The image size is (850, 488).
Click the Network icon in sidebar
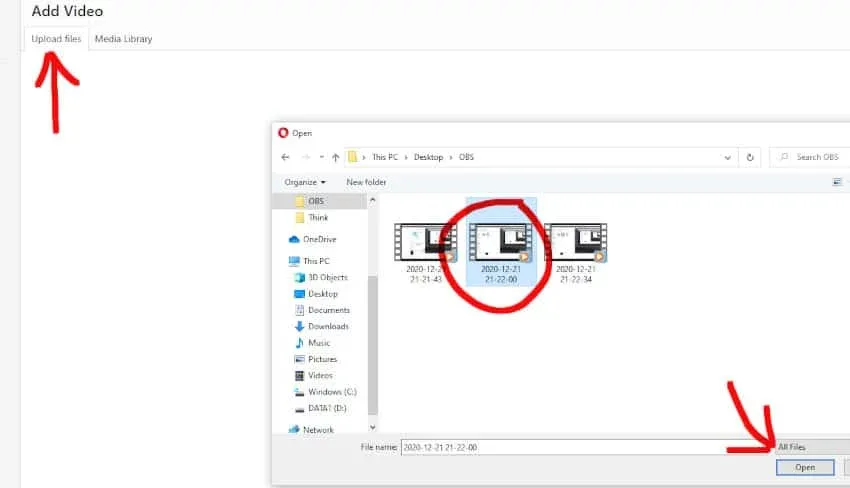pyautogui.click(x=294, y=429)
